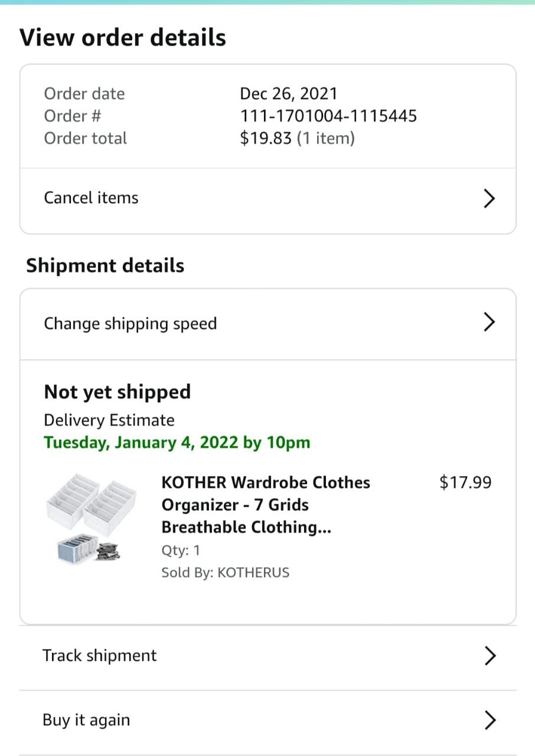Click order number 111-1701004-1115445
535x756 pixels.
tap(328, 116)
